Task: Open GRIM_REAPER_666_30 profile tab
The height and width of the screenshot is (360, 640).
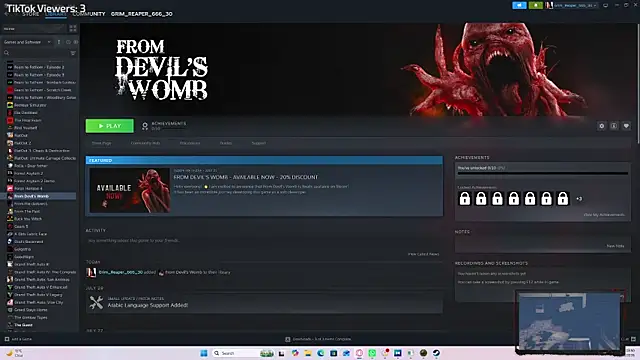Action: click(142, 14)
